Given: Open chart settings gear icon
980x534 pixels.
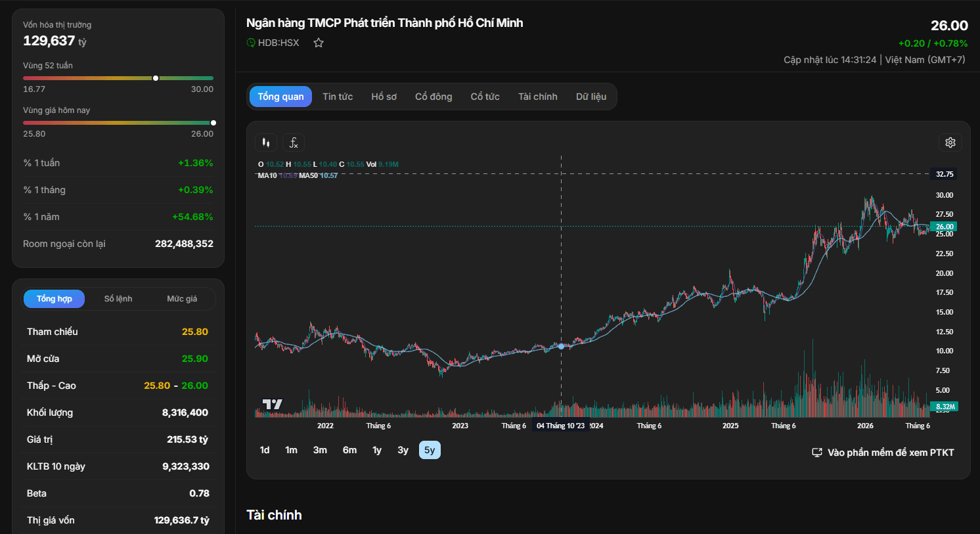Looking at the screenshot, I should 950,143.
